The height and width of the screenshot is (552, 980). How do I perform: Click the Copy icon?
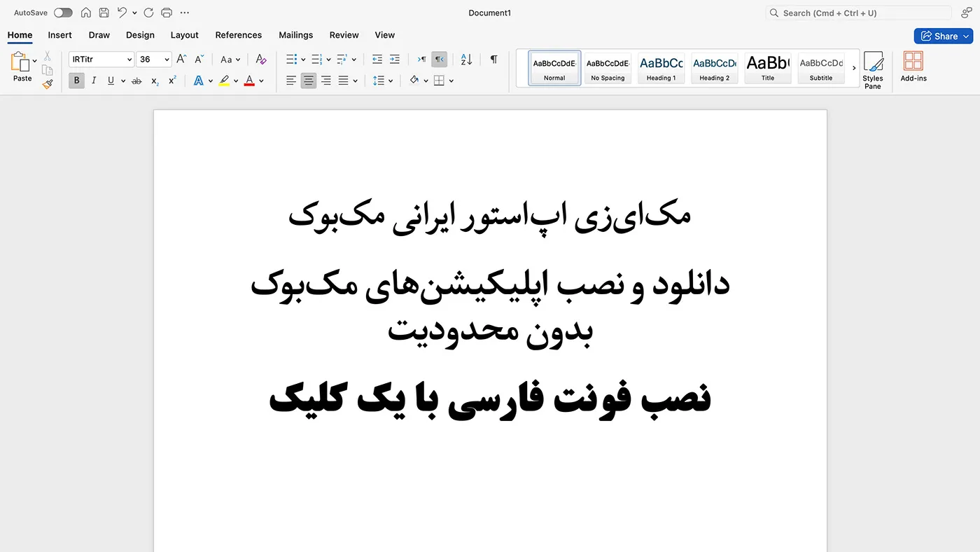tap(47, 70)
